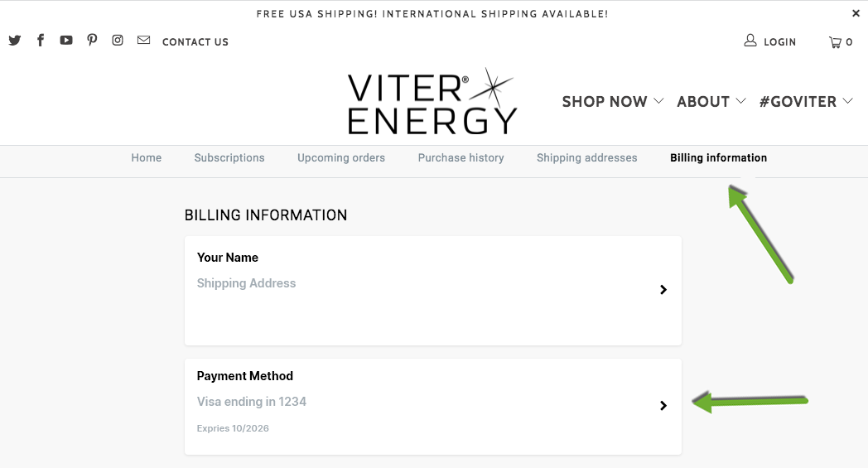868x468 pixels.
Task: Click the Facebook icon in header
Action: tap(41, 41)
